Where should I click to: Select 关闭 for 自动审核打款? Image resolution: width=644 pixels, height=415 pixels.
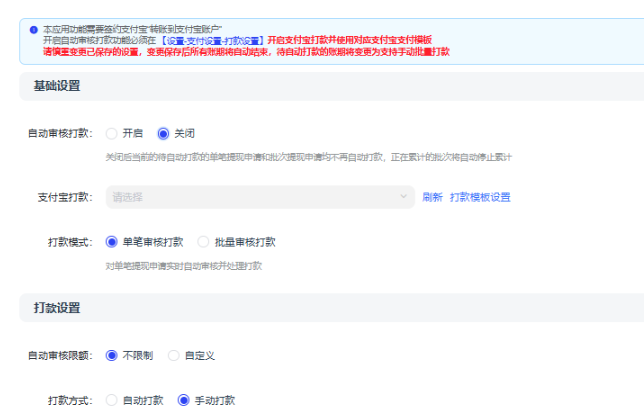pos(164,133)
